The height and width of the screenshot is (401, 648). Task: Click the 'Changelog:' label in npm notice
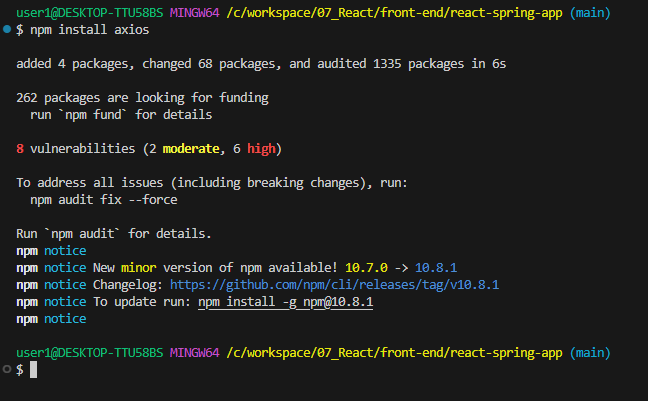(128, 285)
